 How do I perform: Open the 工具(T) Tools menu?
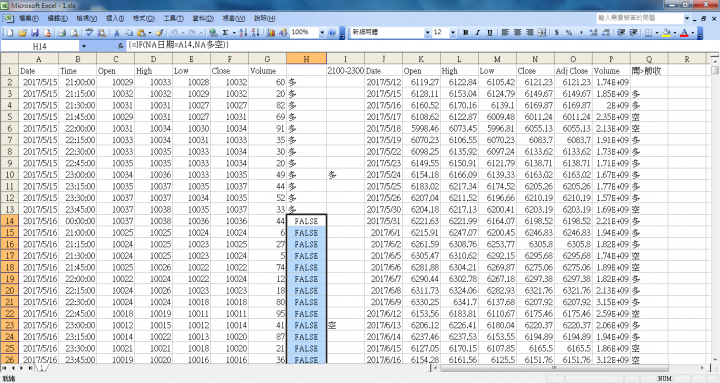173,18
